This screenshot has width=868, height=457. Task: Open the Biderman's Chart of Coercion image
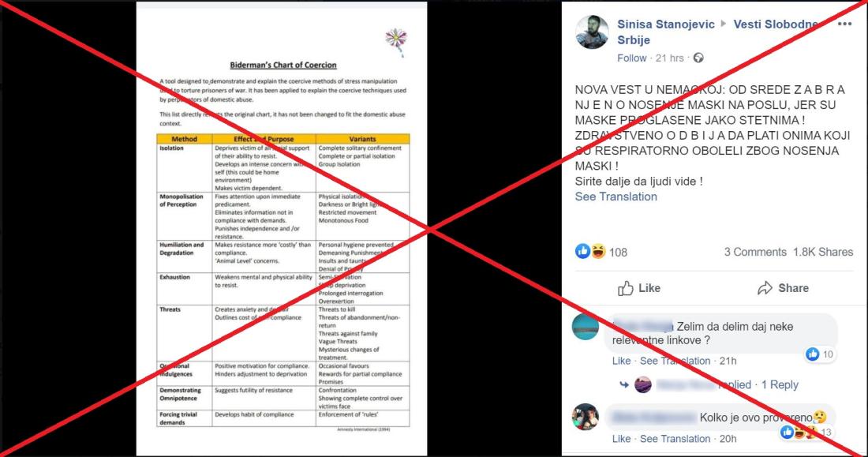click(282, 229)
